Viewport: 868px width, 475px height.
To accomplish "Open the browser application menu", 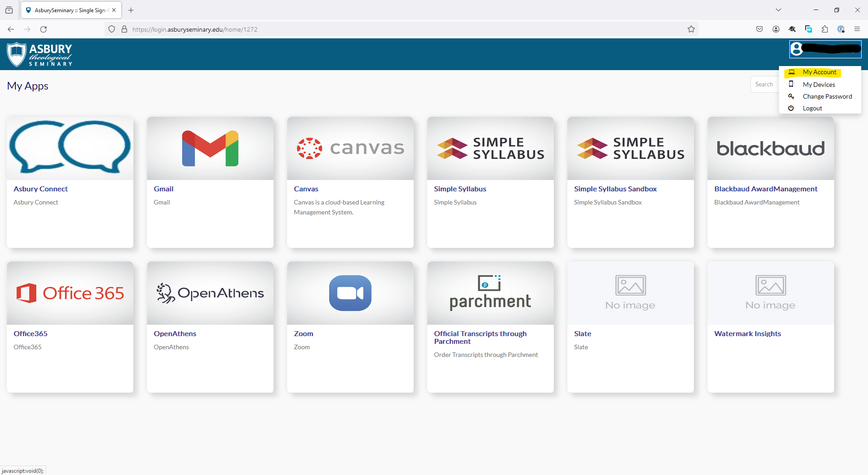I will 857,29.
